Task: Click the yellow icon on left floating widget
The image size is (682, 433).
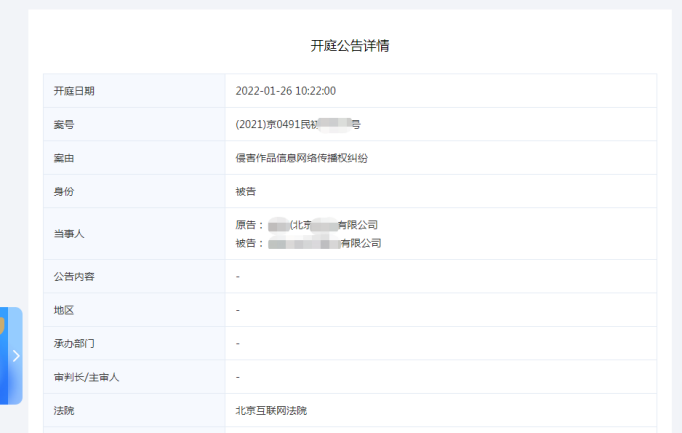Action: tap(3, 326)
